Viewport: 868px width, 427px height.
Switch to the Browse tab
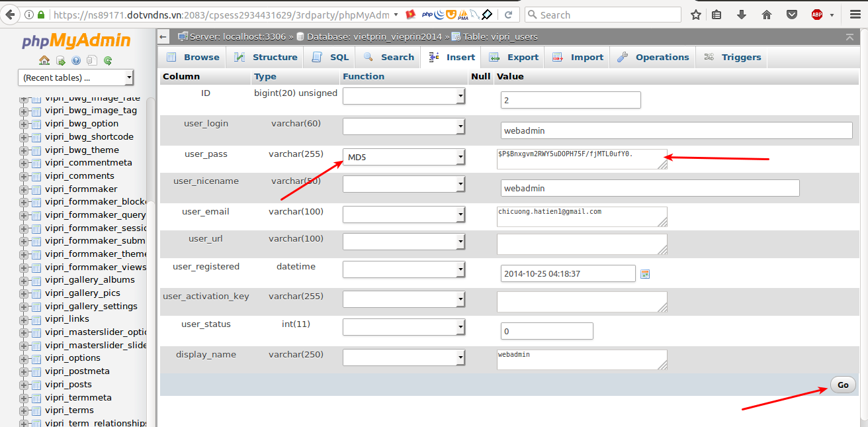(x=193, y=58)
